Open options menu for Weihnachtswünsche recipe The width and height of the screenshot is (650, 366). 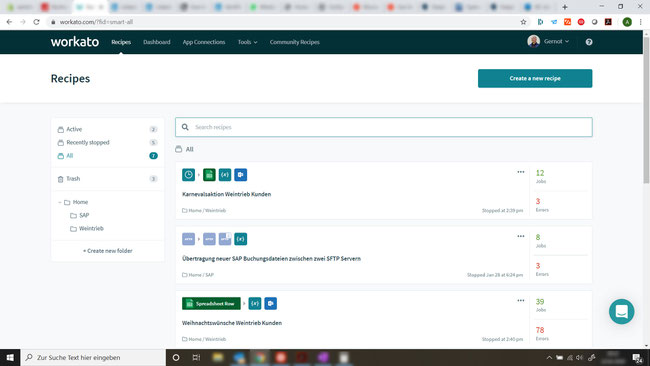click(521, 301)
